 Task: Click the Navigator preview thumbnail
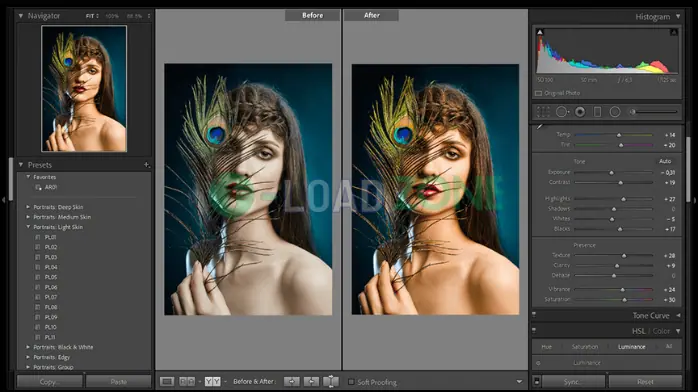(x=84, y=89)
